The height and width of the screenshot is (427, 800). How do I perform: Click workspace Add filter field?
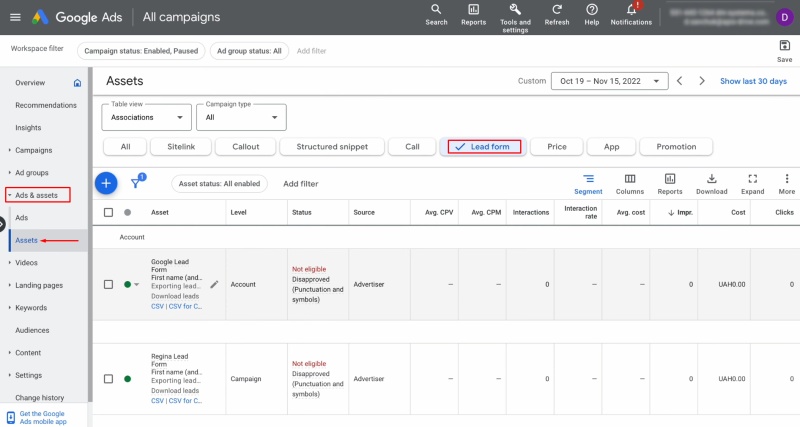(x=311, y=51)
